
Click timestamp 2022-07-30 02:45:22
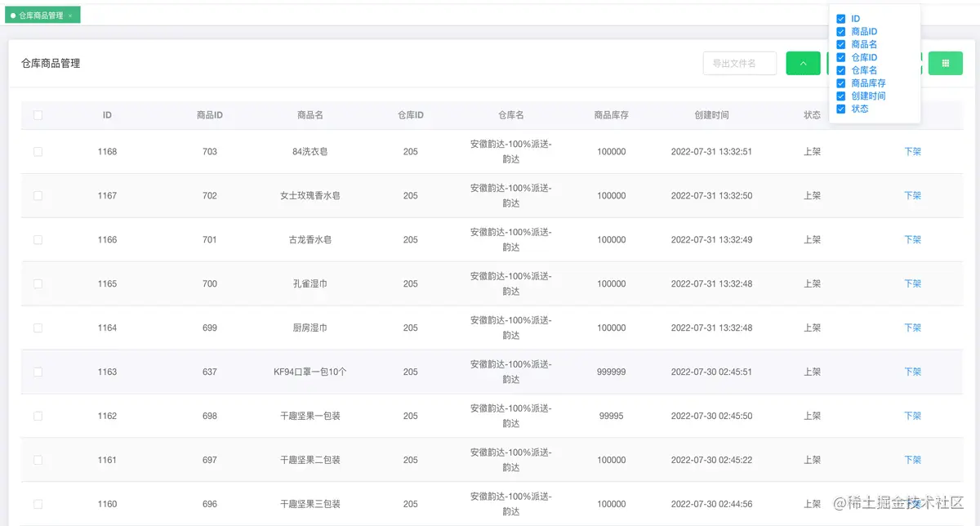[712, 461]
